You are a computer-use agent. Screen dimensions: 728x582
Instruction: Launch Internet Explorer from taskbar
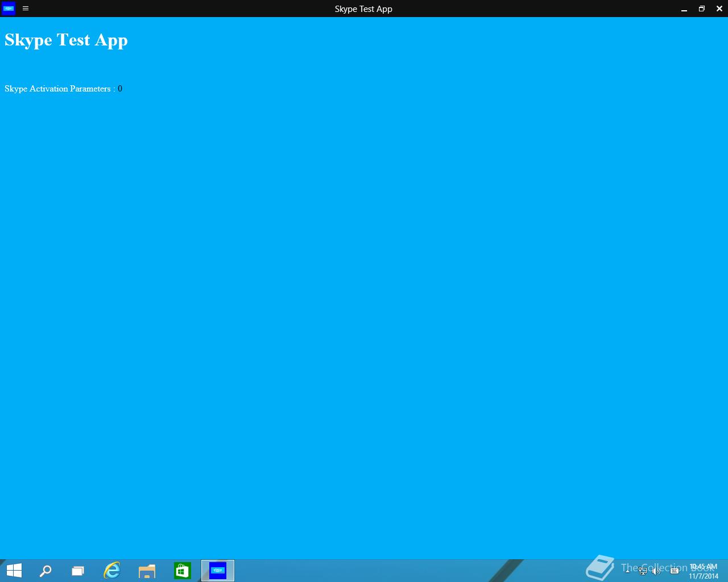pyautogui.click(x=112, y=571)
